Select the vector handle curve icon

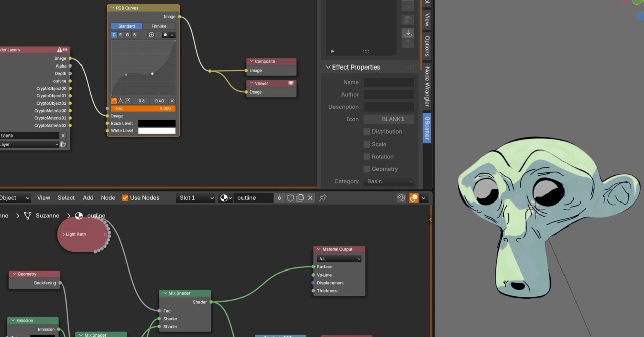point(121,101)
